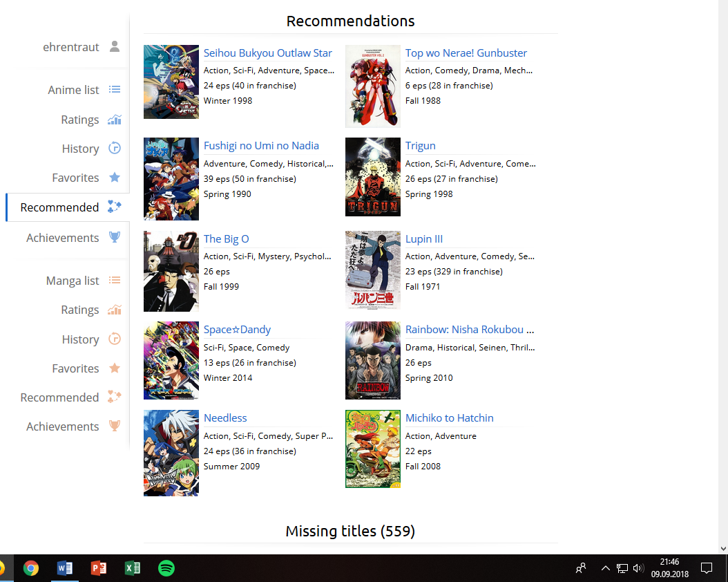The width and height of the screenshot is (728, 582).
Task: Open the Needless title link
Action: [x=225, y=417]
